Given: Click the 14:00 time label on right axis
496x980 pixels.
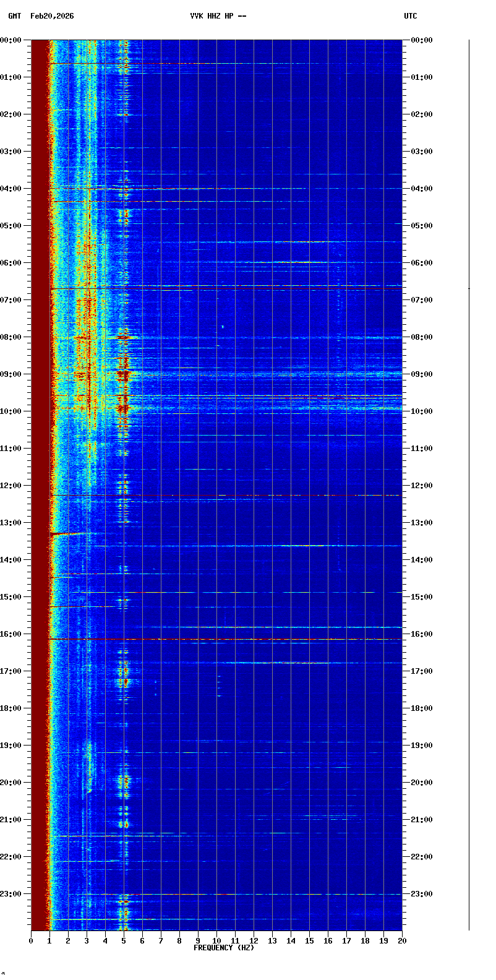Looking at the screenshot, I should 422,560.
